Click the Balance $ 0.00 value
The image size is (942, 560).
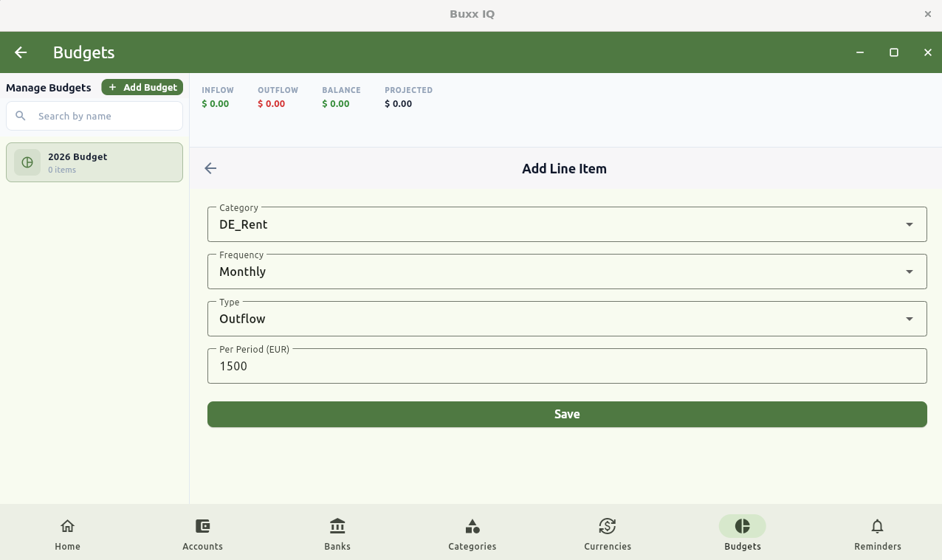(336, 104)
